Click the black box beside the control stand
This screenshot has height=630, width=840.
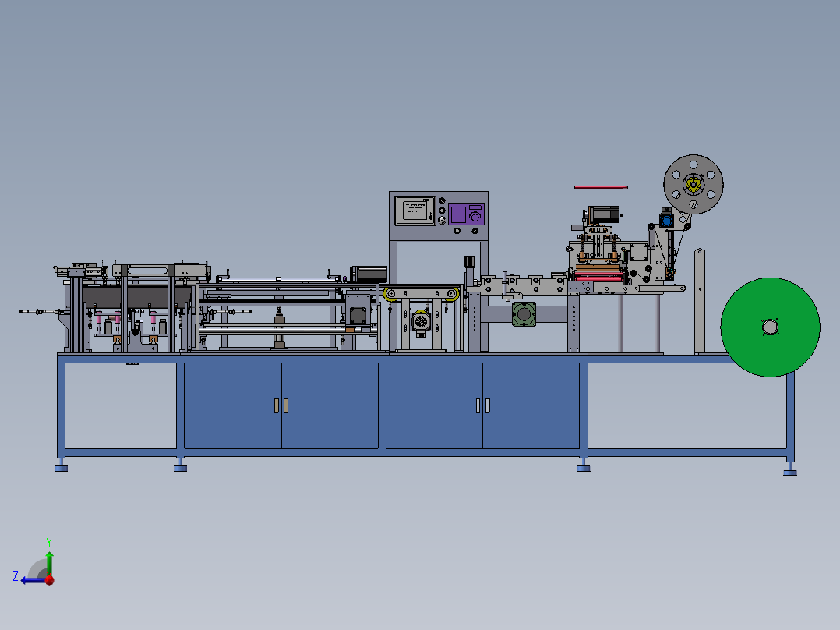[369, 274]
